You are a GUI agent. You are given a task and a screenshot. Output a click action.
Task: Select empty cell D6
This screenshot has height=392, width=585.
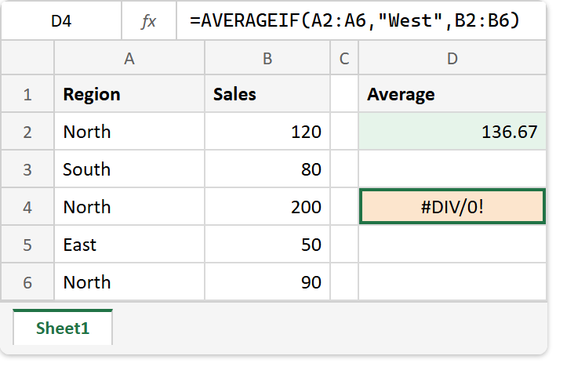pos(452,282)
